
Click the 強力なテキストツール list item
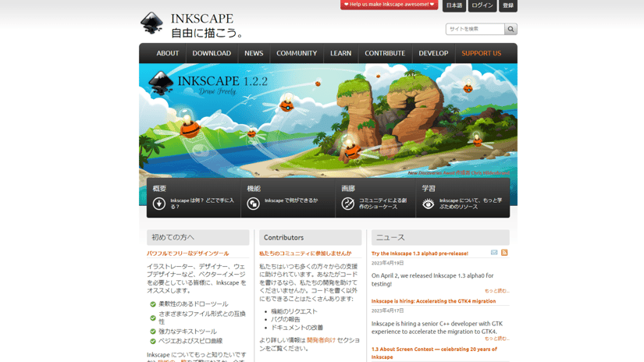pyautogui.click(x=187, y=332)
